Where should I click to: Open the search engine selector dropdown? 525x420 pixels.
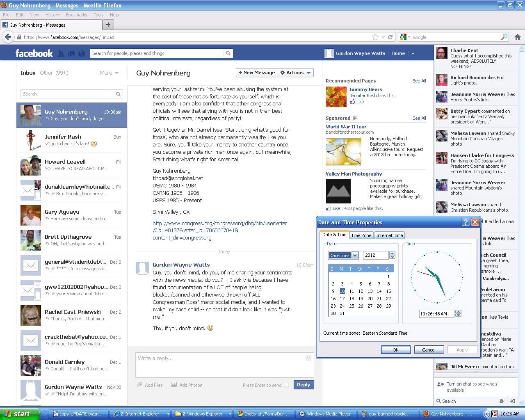click(x=404, y=37)
